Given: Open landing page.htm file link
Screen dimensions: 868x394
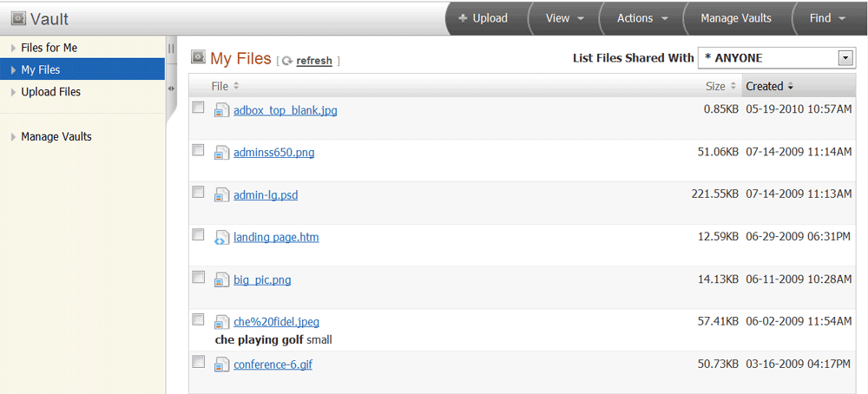Looking at the screenshot, I should pos(276,238).
